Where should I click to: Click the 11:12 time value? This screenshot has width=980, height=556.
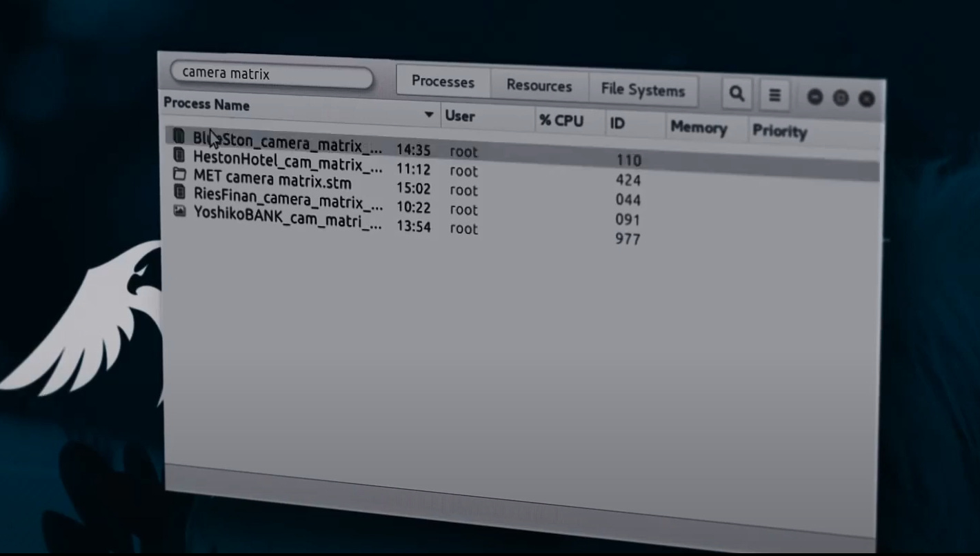[413, 169]
